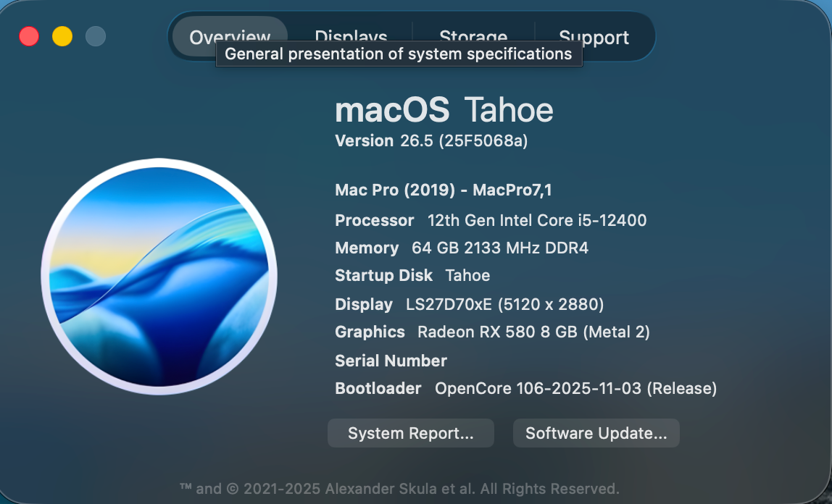This screenshot has height=504, width=832.
Task: Click the Graphics label
Action: 370,332
